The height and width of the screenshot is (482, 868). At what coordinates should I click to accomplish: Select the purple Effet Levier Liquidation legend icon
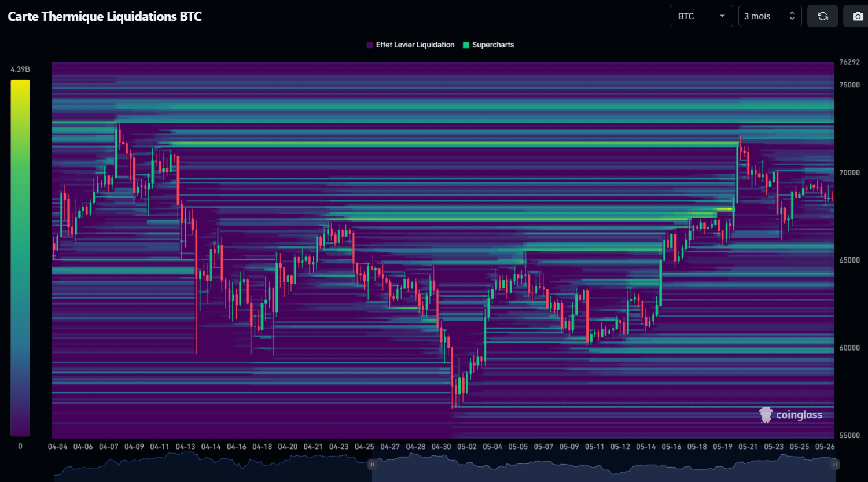(x=370, y=45)
